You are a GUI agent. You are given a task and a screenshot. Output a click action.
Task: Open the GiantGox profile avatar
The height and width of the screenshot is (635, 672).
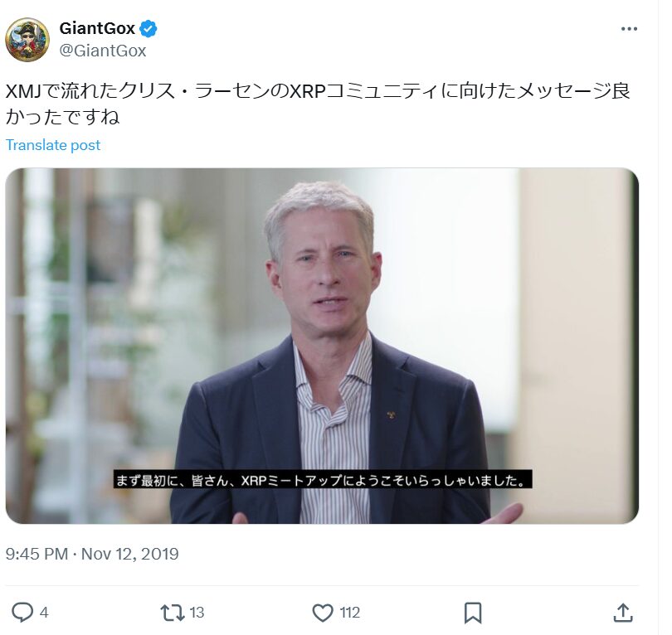(27, 40)
